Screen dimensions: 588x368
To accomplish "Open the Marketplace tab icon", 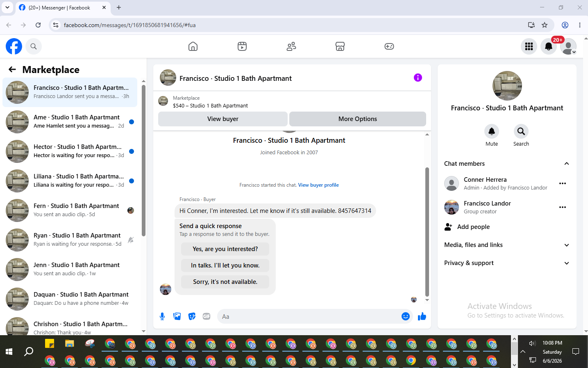I will [340, 46].
